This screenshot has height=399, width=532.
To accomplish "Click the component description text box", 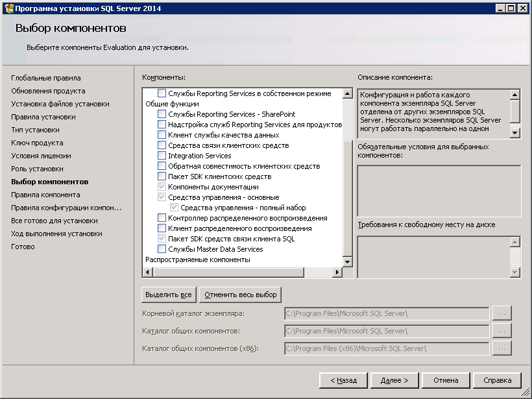I will 434,114.
